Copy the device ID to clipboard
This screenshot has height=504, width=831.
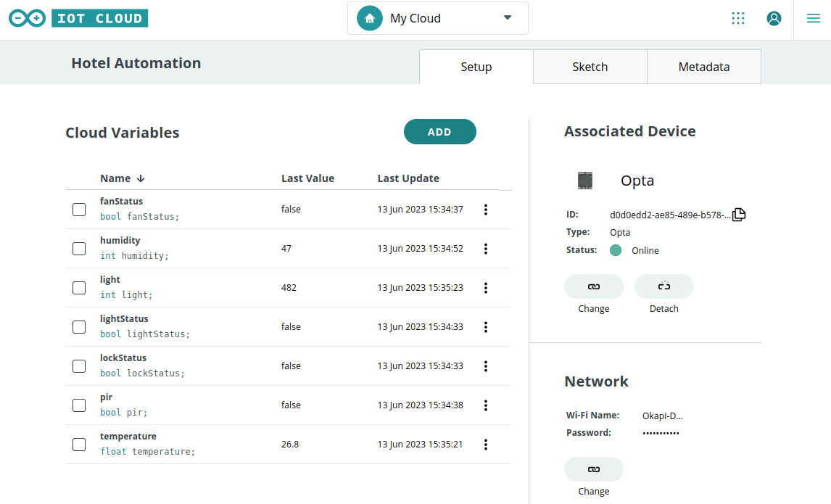(739, 215)
